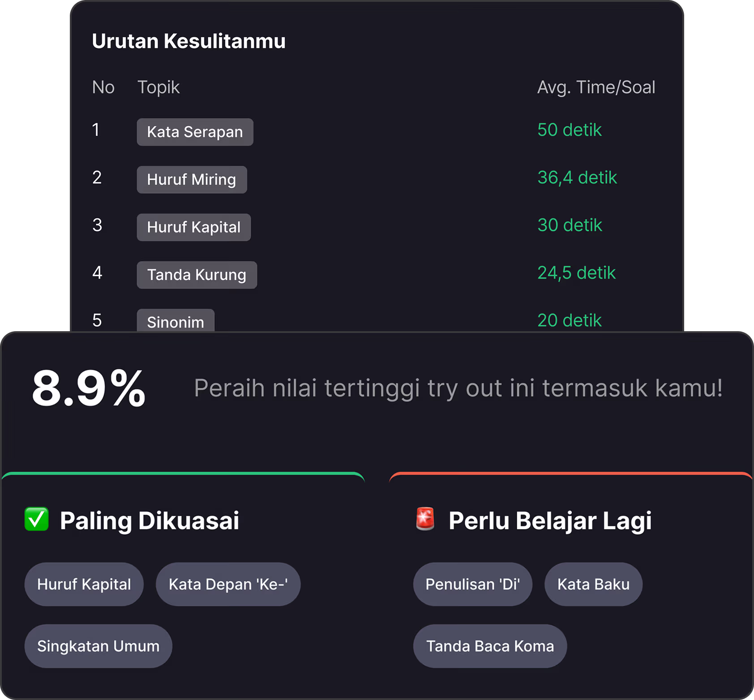Click the No column header
The image size is (754, 700).
click(103, 87)
